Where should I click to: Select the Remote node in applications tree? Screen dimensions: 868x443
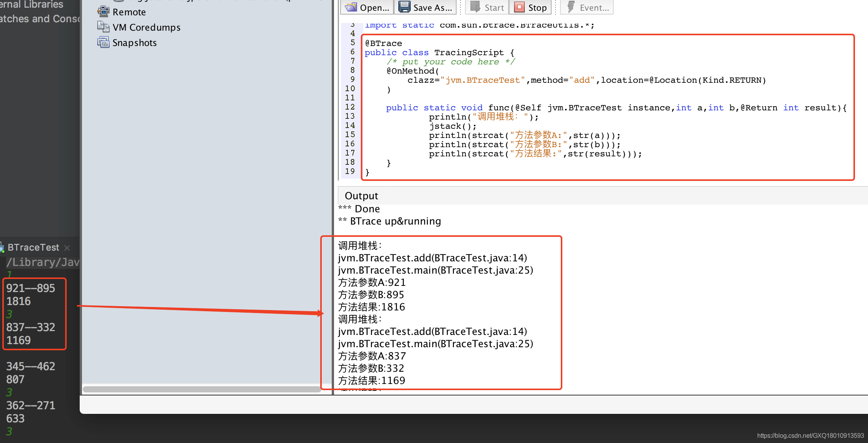point(129,12)
